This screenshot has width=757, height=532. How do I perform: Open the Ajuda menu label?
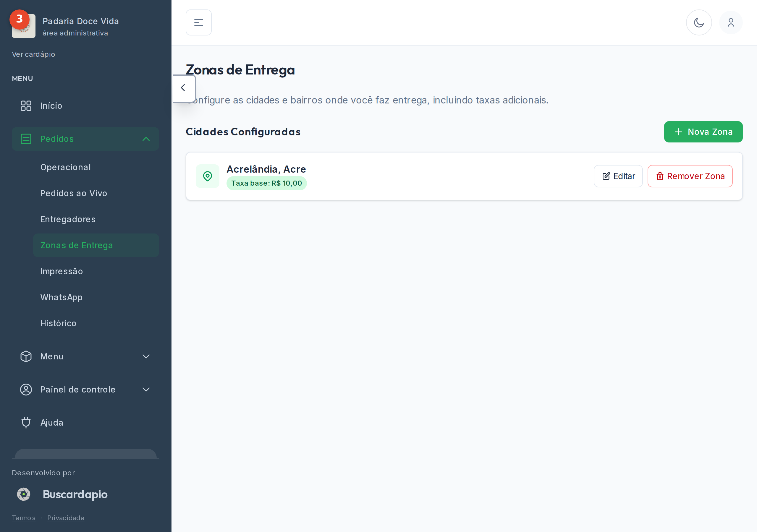[x=52, y=423]
